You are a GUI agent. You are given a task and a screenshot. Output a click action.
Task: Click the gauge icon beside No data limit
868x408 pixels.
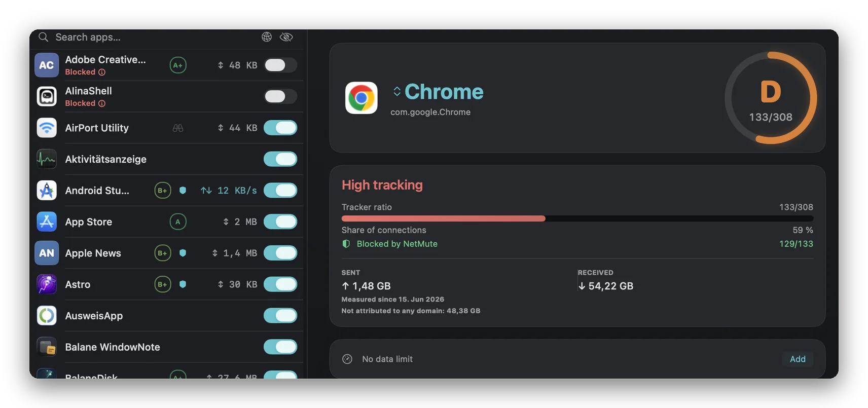tap(347, 359)
